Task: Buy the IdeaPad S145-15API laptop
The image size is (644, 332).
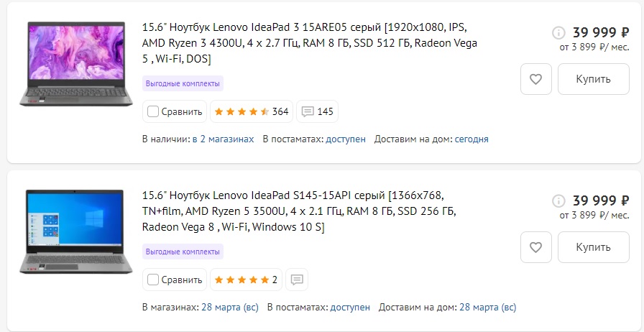Action: [593, 247]
